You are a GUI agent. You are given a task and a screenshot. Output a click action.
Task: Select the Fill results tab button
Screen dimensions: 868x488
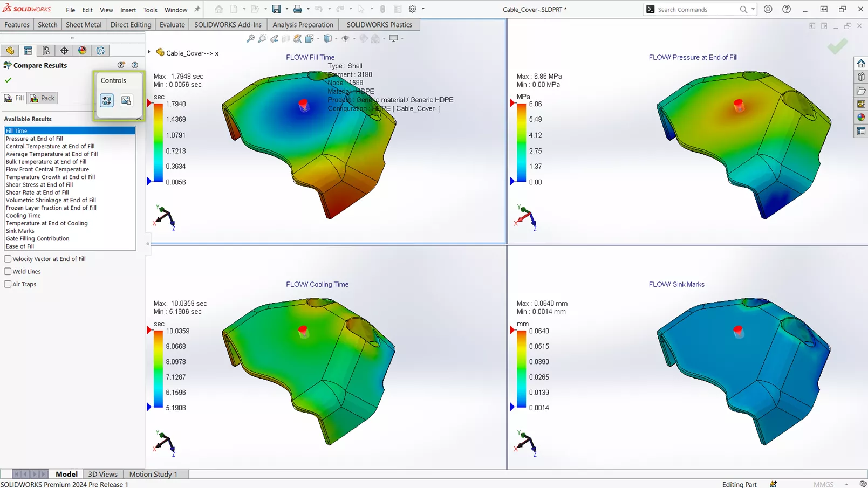14,98
